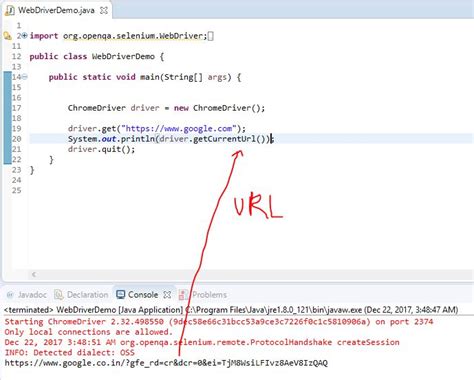Viewport: 474px width, 380px height.
Task: Click the warning marker beside line 2
Action: click(7, 36)
